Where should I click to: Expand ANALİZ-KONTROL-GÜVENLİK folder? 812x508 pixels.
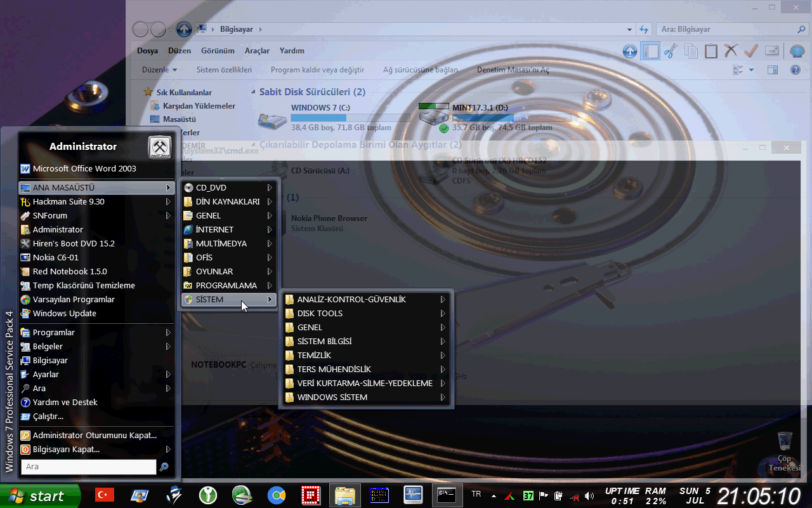[x=366, y=300]
